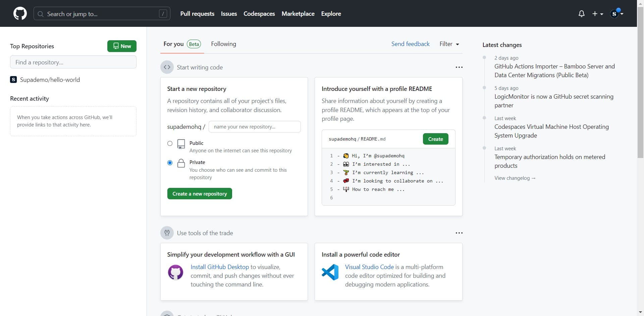Open the Marketplace page

(x=298, y=13)
